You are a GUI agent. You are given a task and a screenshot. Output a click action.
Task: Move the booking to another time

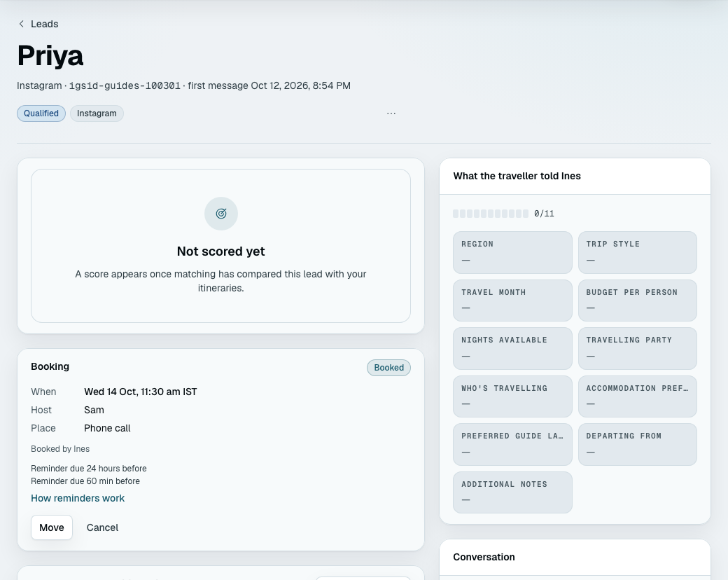tap(52, 527)
